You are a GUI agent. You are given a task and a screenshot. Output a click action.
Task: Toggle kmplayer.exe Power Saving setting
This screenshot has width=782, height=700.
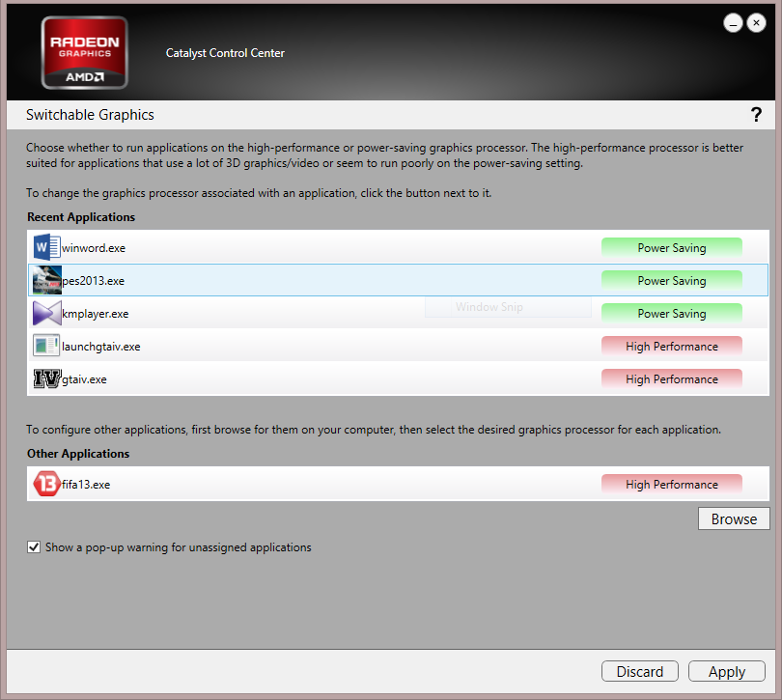(671, 314)
